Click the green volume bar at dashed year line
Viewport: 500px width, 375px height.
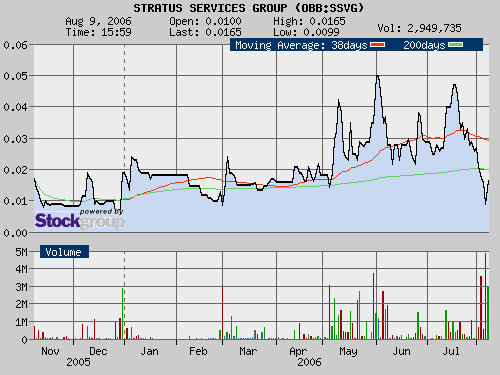tap(123, 314)
